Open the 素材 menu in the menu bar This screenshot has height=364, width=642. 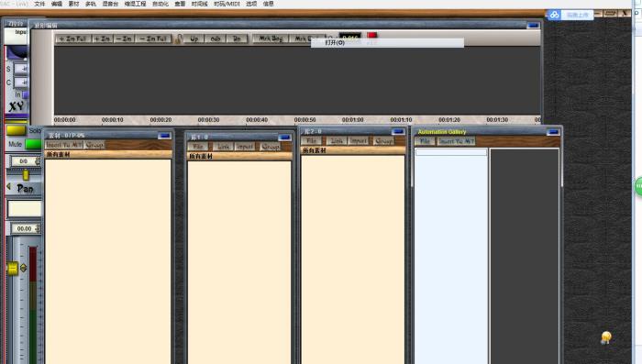click(x=73, y=4)
